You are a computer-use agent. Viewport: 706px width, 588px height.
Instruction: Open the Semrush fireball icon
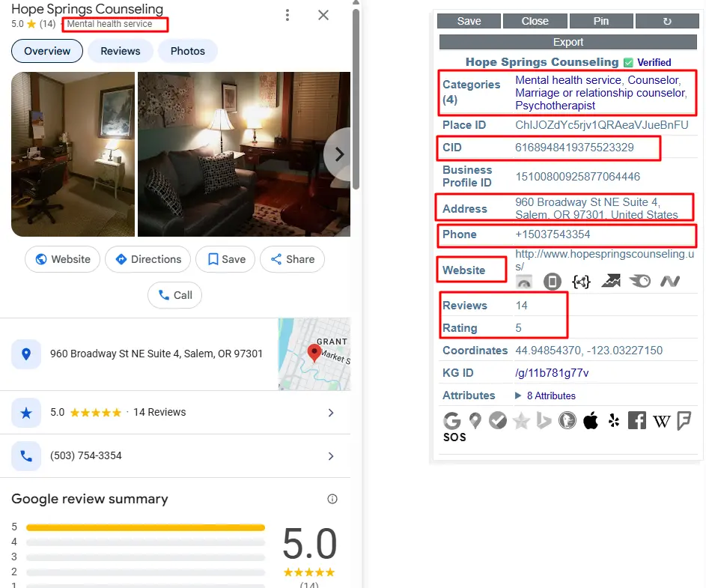click(640, 281)
